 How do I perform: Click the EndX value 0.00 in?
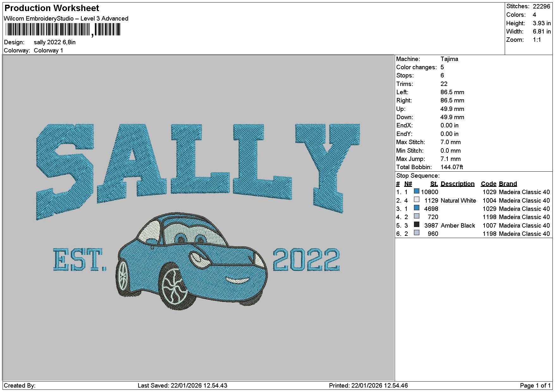(x=449, y=126)
